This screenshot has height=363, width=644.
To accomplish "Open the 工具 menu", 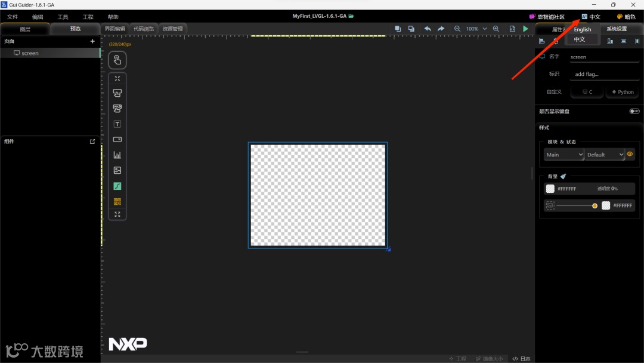I will [63, 17].
